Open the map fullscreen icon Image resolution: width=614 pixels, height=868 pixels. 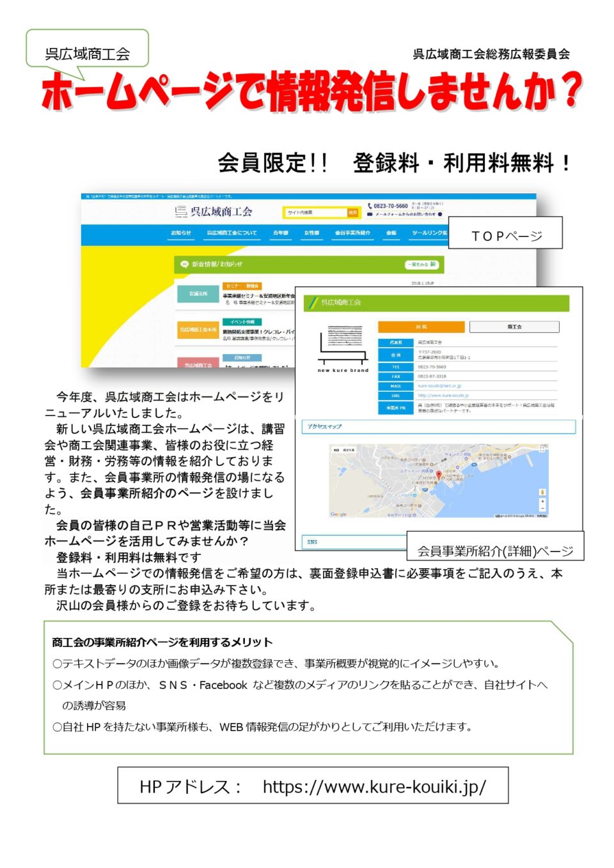(x=542, y=450)
